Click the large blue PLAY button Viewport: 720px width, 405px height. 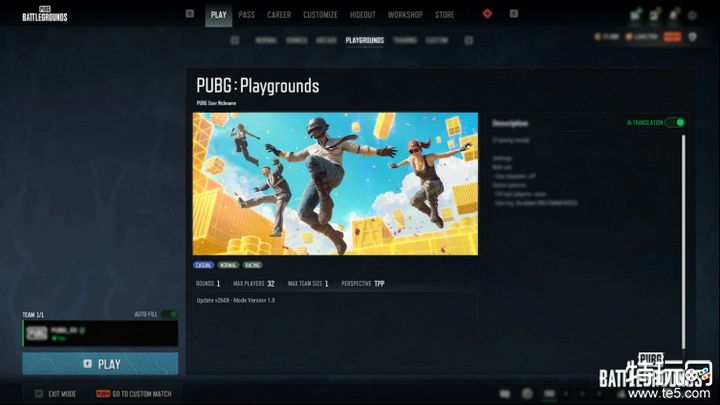point(100,364)
